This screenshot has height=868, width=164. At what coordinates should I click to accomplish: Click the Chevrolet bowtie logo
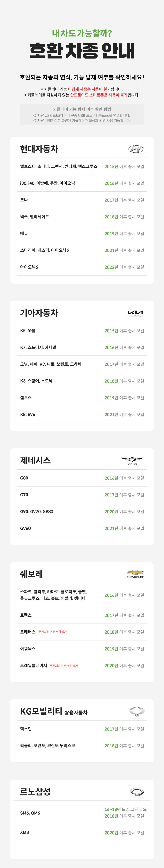click(135, 574)
